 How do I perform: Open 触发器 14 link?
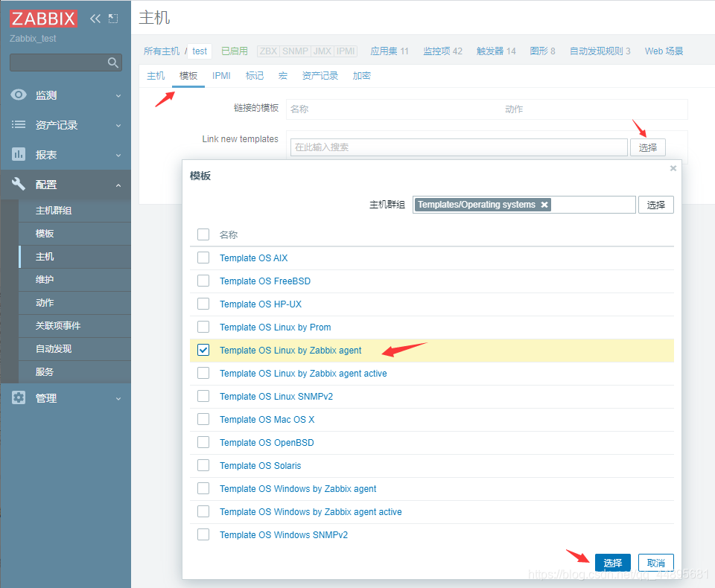tap(496, 51)
